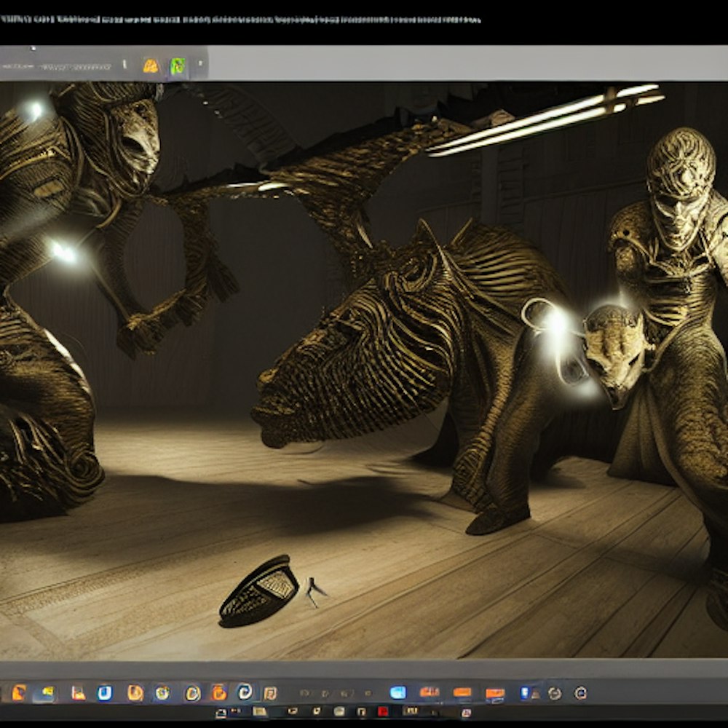Click the green icon in the top toolbar
The image size is (728, 728).
[x=177, y=66]
